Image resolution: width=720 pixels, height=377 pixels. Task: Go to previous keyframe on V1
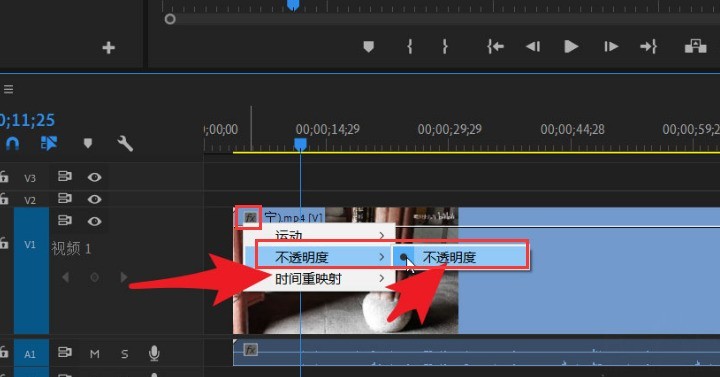click(66, 277)
